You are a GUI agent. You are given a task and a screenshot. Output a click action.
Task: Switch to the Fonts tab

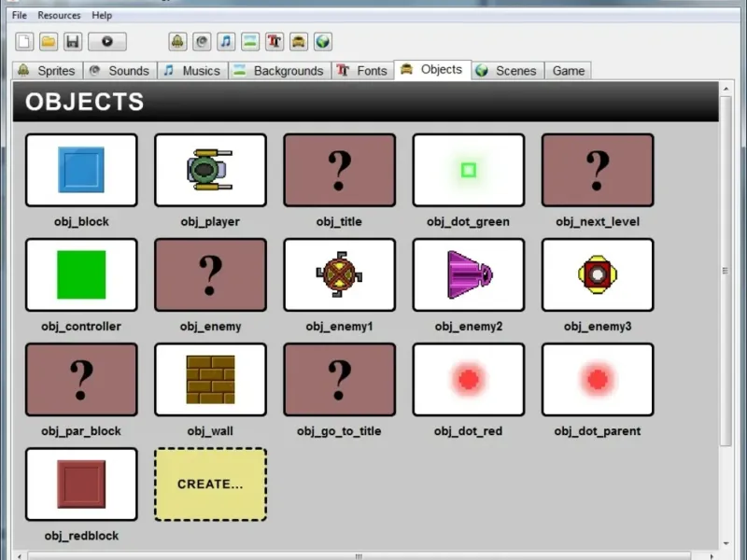362,71
